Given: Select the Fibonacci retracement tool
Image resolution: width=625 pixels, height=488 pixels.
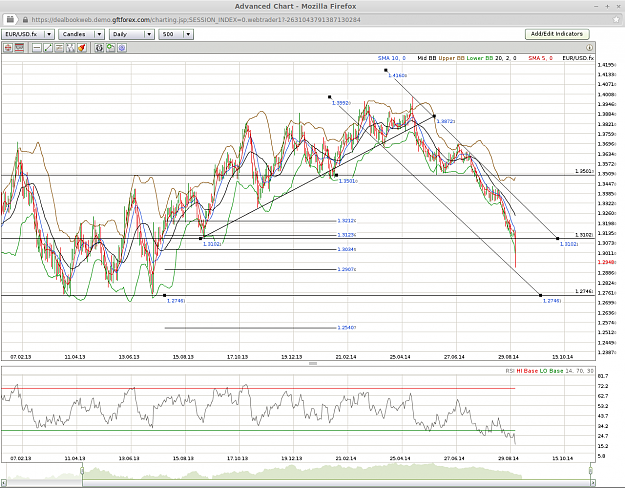Looking at the screenshot, I should [59, 48].
